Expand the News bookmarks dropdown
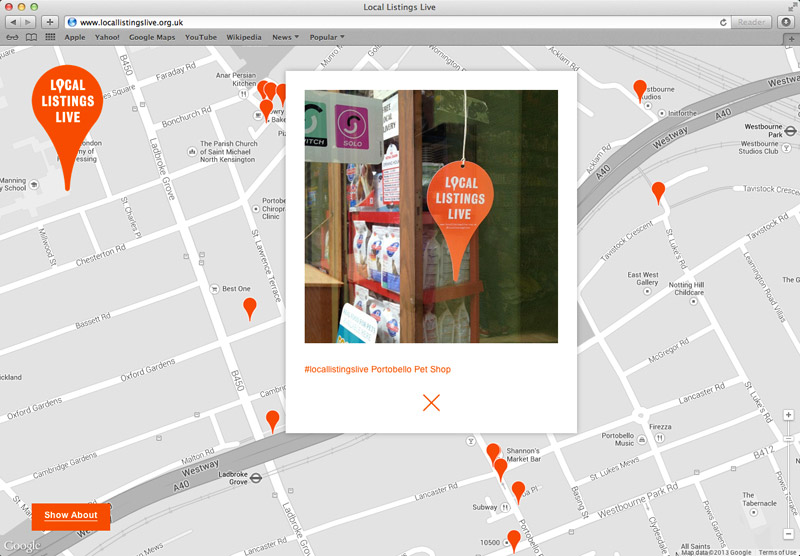Viewport: 800px width, 556px height. click(x=285, y=37)
